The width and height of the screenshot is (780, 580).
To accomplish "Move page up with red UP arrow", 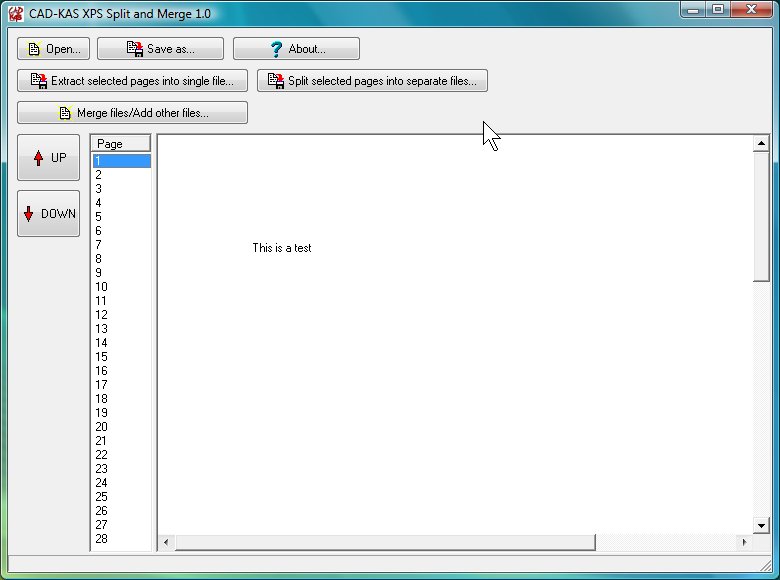I will click(38, 158).
